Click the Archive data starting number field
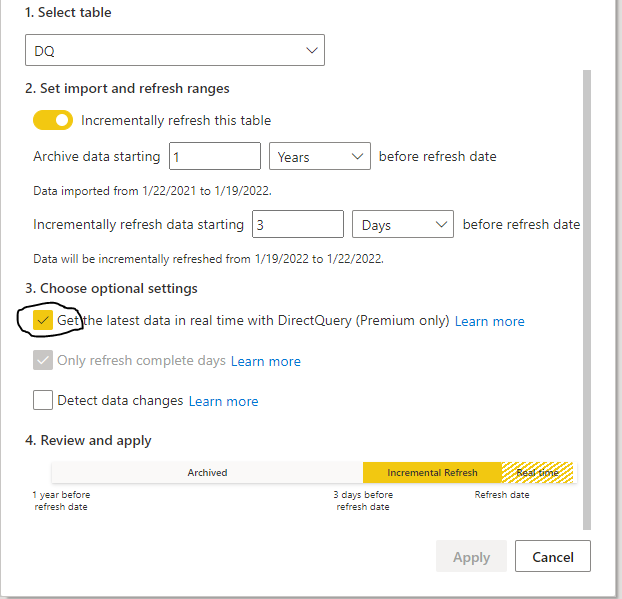 click(214, 157)
